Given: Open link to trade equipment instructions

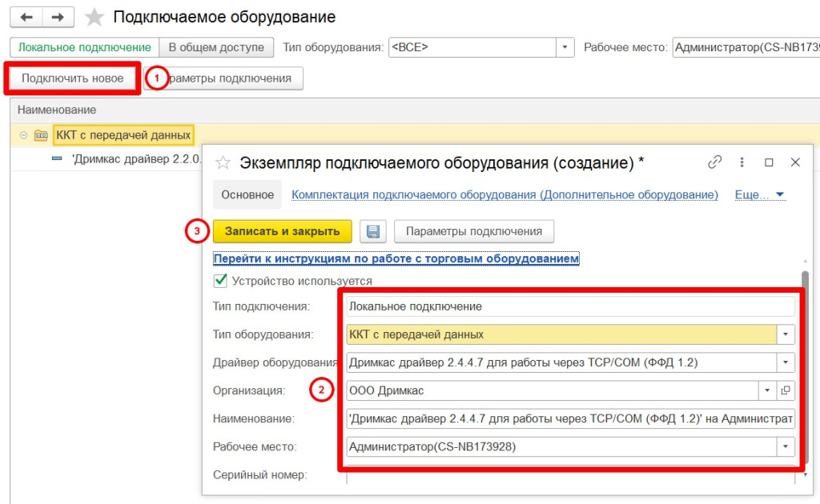Looking at the screenshot, I should pyautogui.click(x=396, y=258).
